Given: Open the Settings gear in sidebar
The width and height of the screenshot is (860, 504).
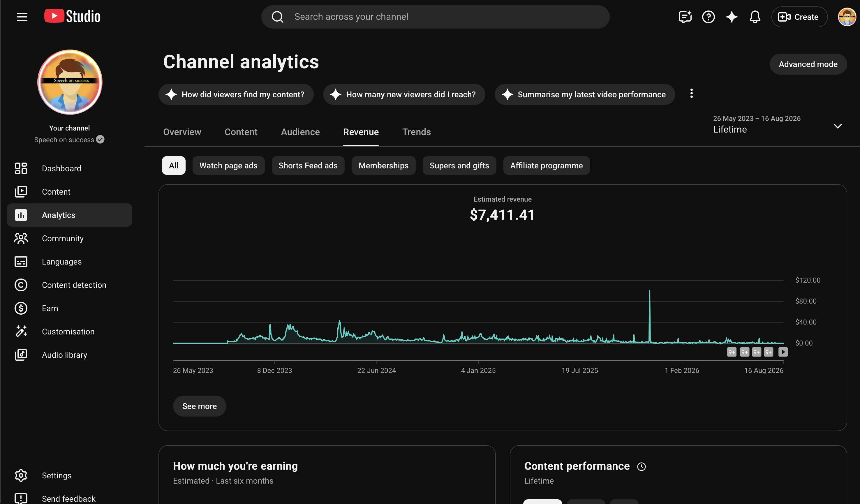Looking at the screenshot, I should click(x=21, y=475).
